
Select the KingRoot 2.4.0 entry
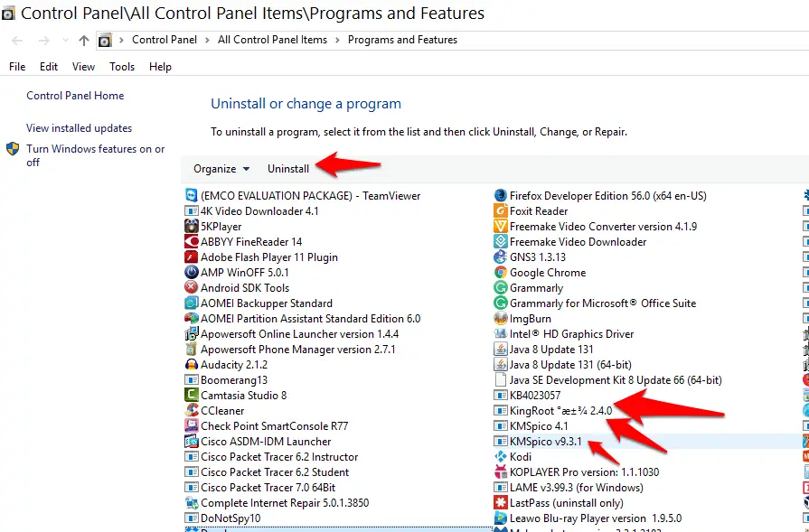(x=560, y=411)
